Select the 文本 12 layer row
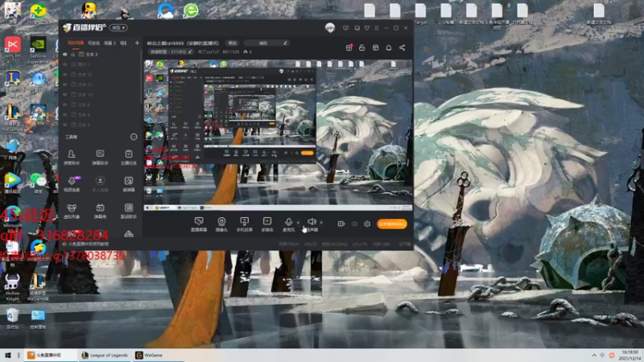This screenshot has width=644, height=362. coord(101,74)
